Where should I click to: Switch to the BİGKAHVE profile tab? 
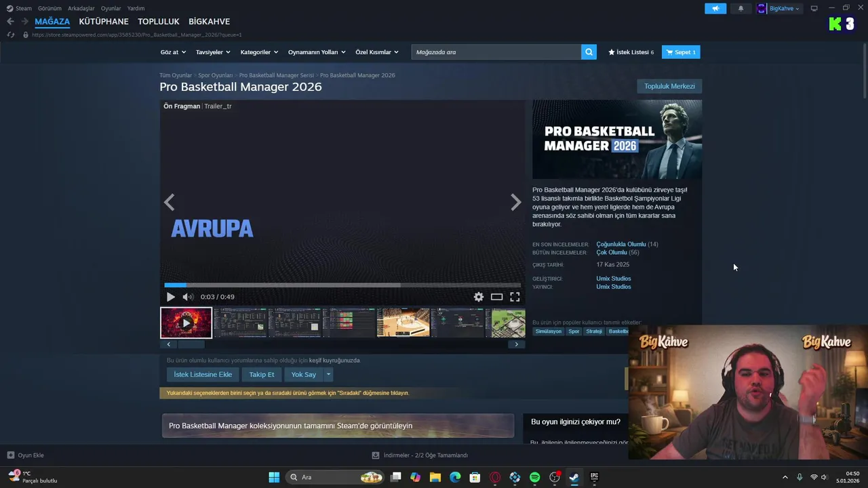(209, 22)
